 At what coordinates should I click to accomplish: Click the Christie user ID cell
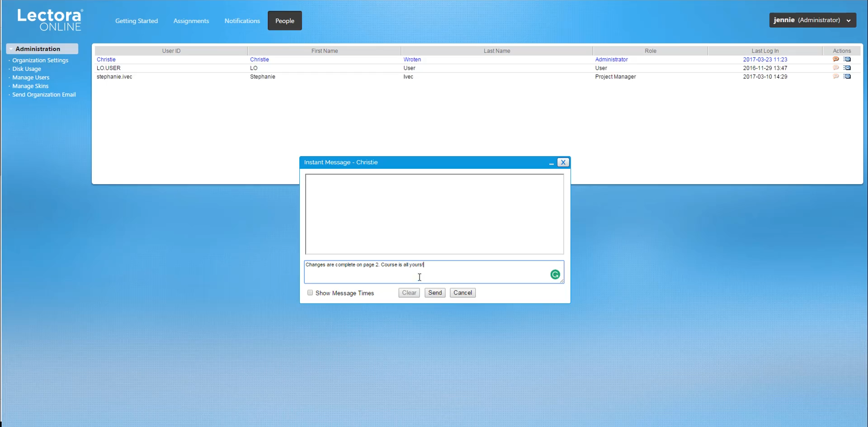(106, 59)
